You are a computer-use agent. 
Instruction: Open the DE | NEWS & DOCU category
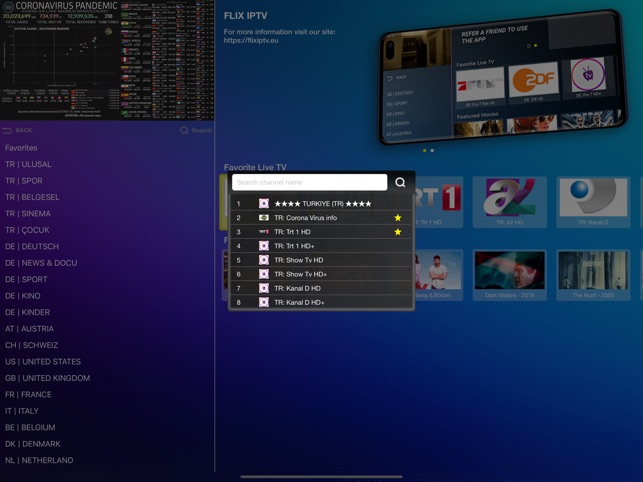click(x=41, y=263)
